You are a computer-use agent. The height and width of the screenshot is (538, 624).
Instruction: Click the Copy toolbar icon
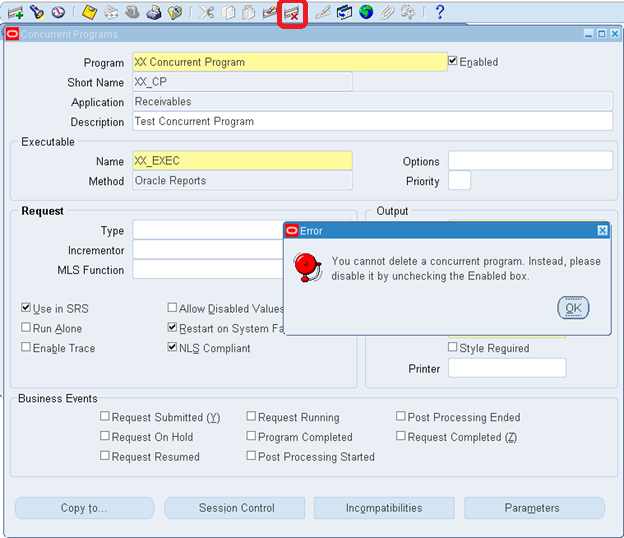pos(228,13)
